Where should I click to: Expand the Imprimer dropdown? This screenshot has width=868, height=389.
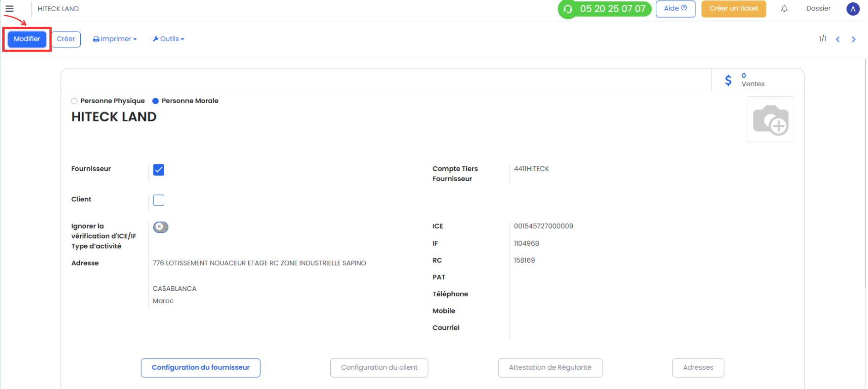coord(115,39)
